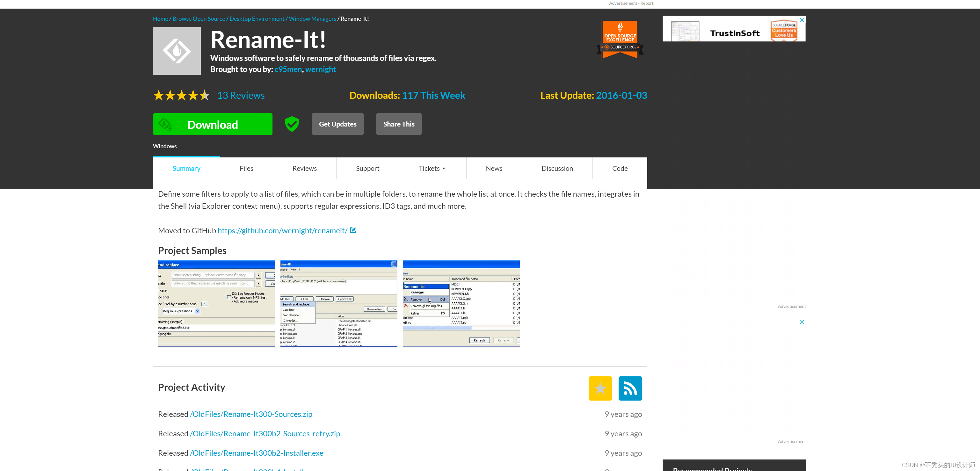Screen dimensions: 980x471
Task: Go to Home breadcrumb link
Action: point(160,18)
